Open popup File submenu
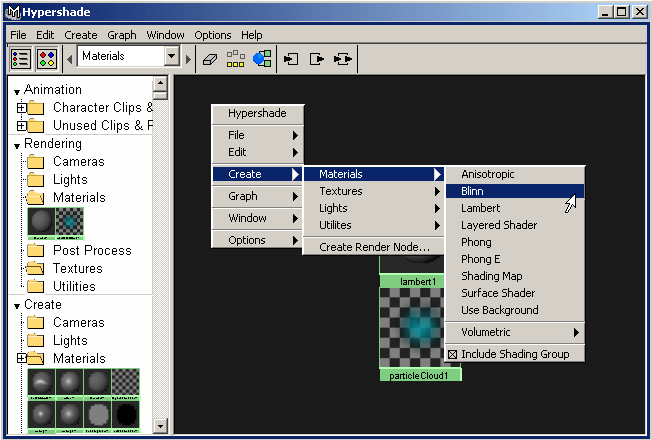 tap(258, 135)
